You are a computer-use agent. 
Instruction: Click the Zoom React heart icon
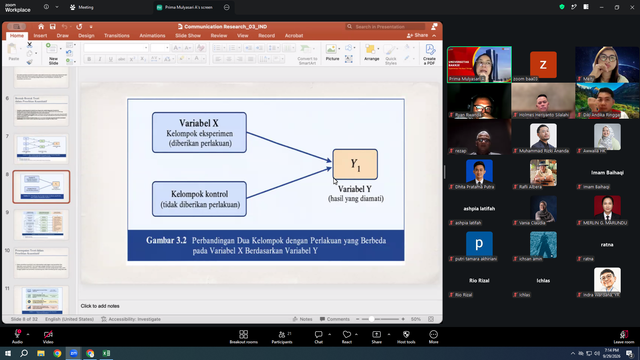point(347,335)
